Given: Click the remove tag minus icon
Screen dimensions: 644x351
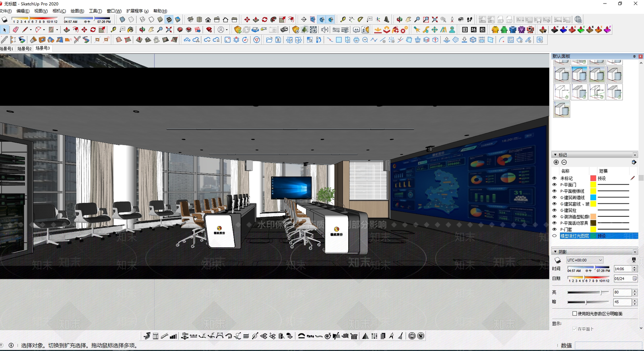Looking at the screenshot, I should tap(564, 162).
